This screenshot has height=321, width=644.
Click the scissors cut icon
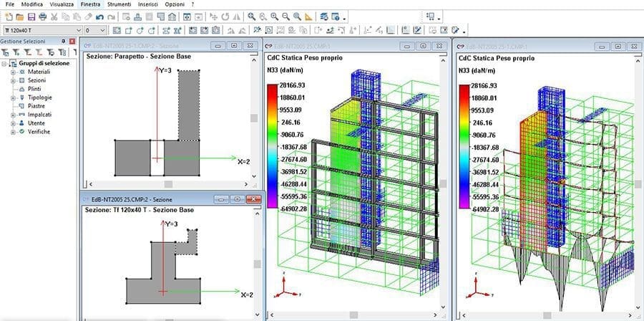pyautogui.click(x=54, y=17)
